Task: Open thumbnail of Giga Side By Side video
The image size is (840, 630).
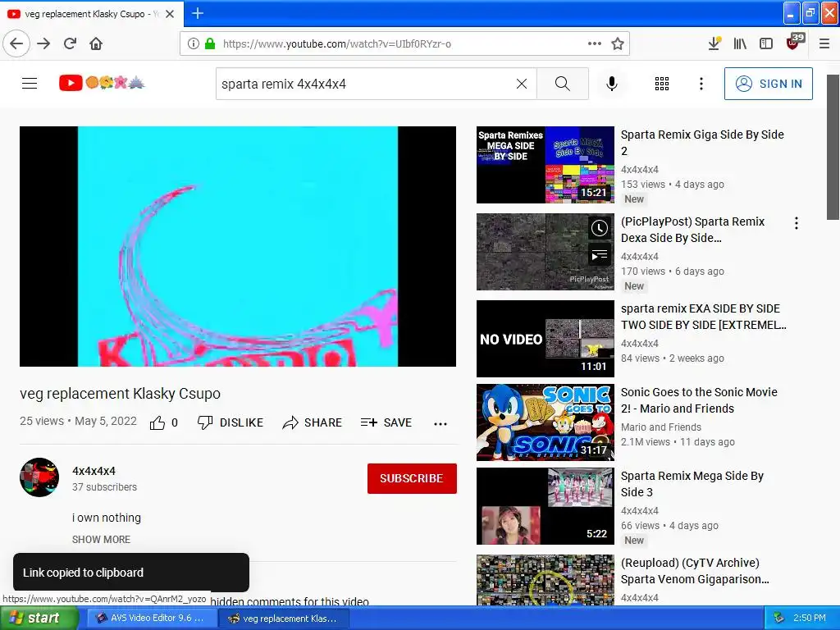Action: [546, 165]
